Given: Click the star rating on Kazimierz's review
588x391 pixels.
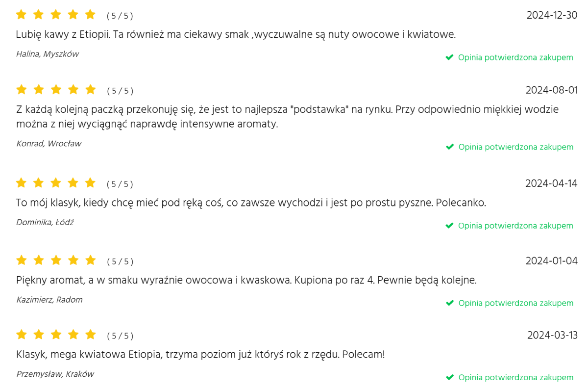Looking at the screenshot, I should [x=55, y=260].
